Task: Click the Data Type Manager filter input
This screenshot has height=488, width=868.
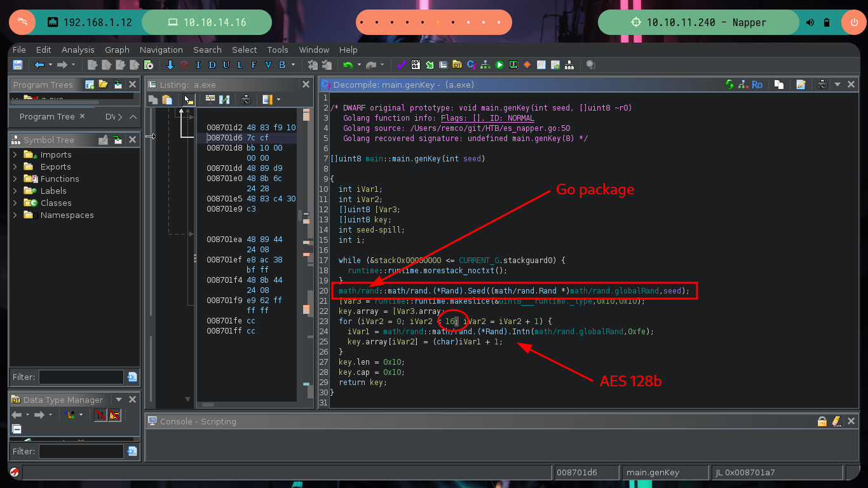Action: coord(81,451)
